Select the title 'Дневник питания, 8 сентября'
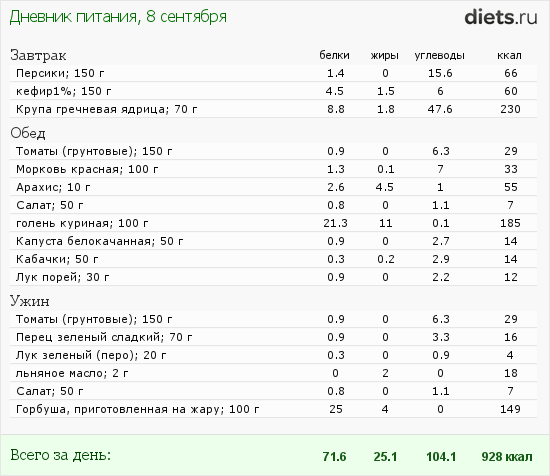Screen dimensions: 550x476 point(118,17)
